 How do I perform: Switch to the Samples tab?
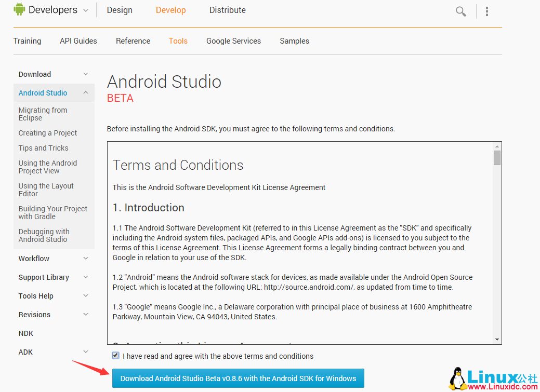click(x=295, y=41)
